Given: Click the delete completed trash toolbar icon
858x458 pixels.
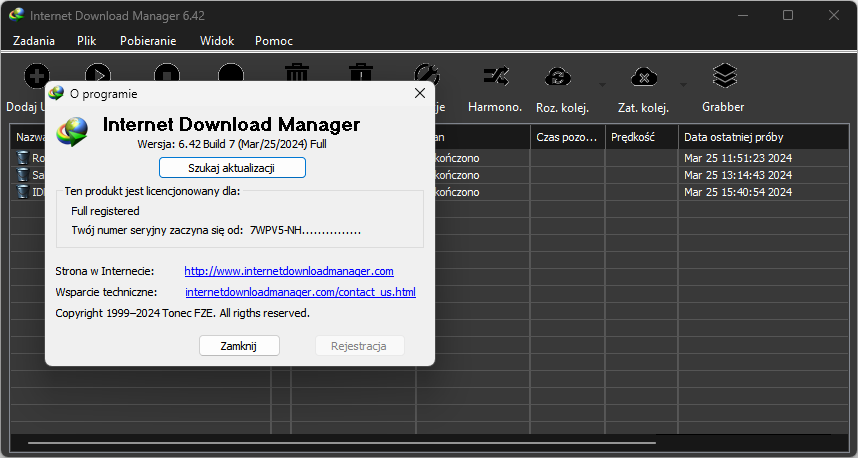Looking at the screenshot, I should tap(361, 72).
